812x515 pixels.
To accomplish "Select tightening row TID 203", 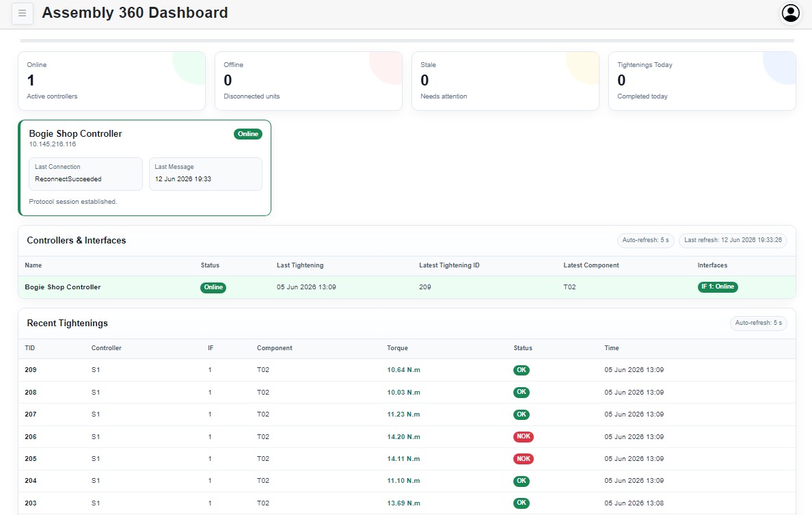I will pyautogui.click(x=407, y=503).
